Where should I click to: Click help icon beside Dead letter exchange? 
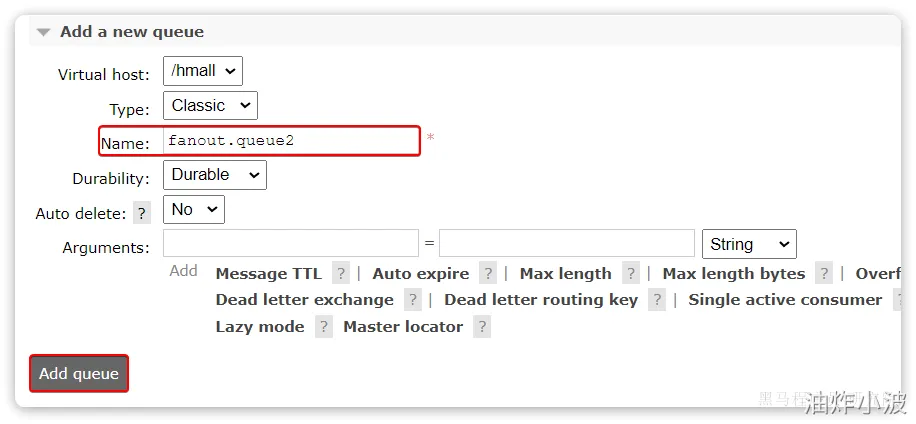(413, 300)
